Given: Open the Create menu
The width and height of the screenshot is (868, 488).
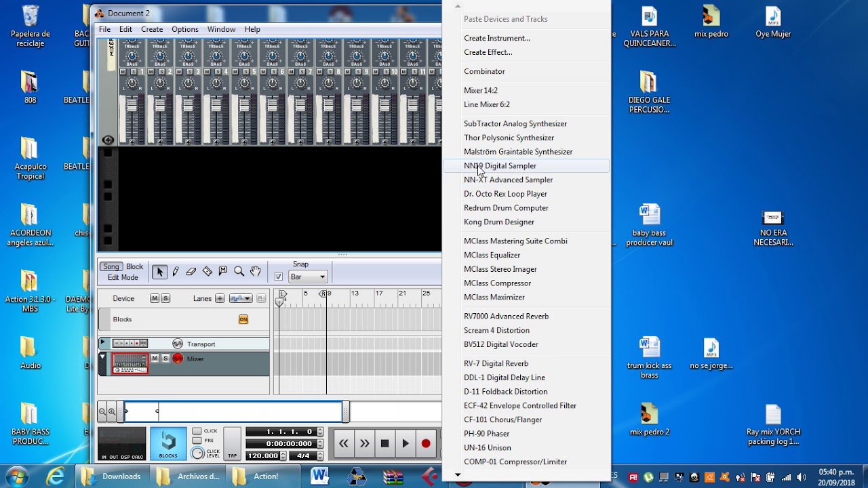Looking at the screenshot, I should [152, 29].
